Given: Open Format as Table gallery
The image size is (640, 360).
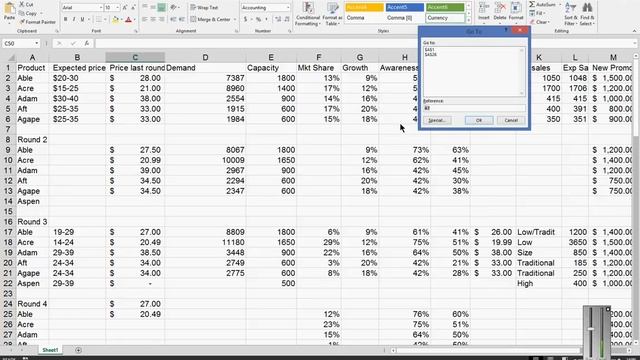Looking at the screenshot, I should tap(332, 14).
